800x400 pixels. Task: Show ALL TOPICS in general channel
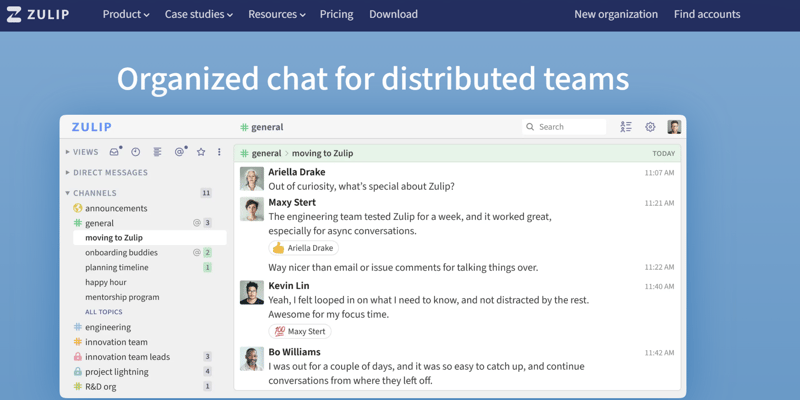pos(104,312)
